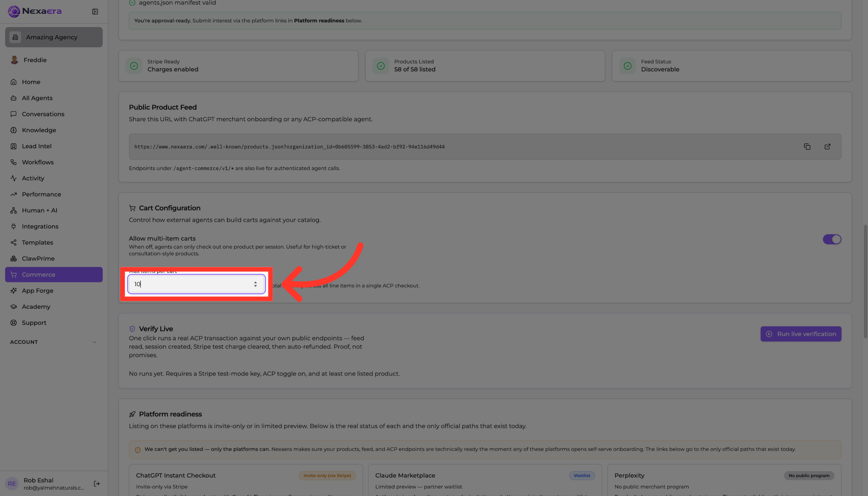Click the ClawPrime icon

(14, 258)
